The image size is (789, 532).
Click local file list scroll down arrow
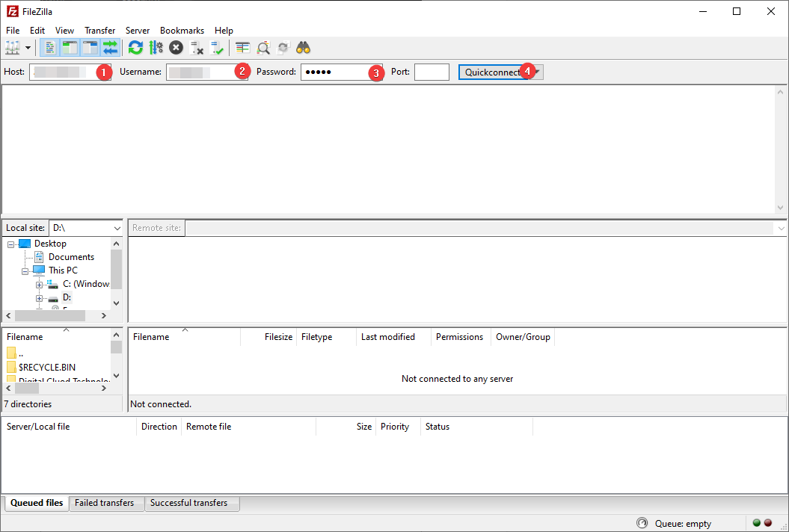click(116, 376)
